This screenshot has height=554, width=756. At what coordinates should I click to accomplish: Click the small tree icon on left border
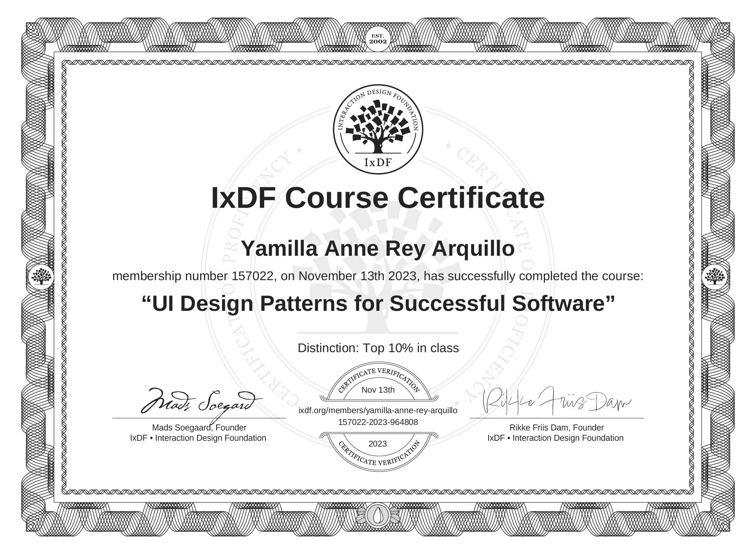[x=41, y=276]
